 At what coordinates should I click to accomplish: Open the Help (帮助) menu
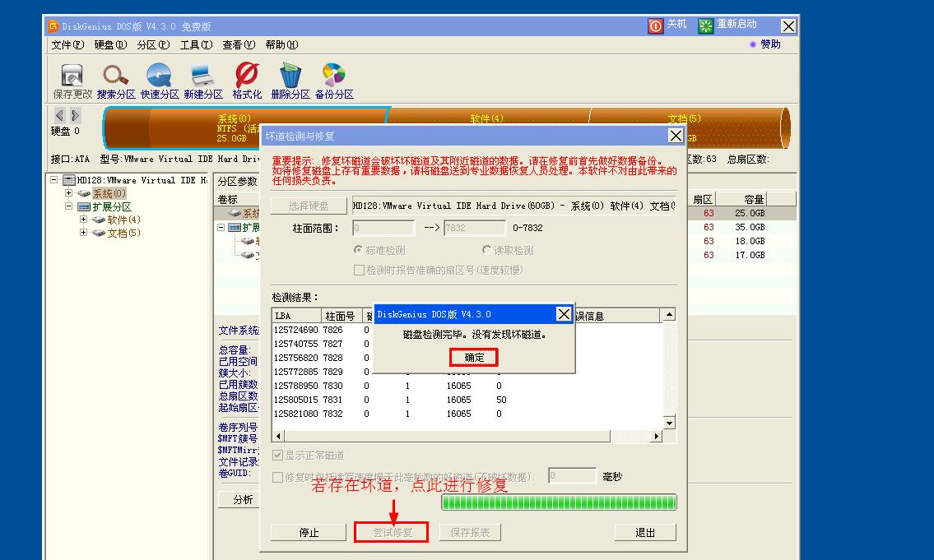click(x=281, y=44)
